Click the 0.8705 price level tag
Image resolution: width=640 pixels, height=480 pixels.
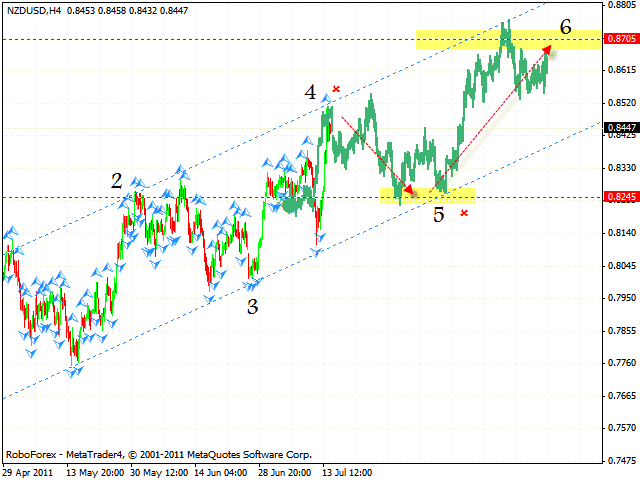[621, 39]
